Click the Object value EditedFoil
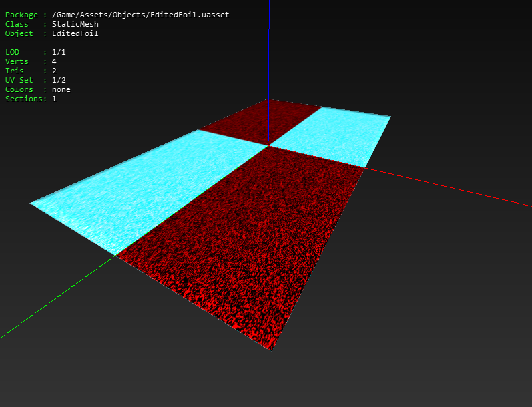The image size is (532, 407). [x=75, y=33]
